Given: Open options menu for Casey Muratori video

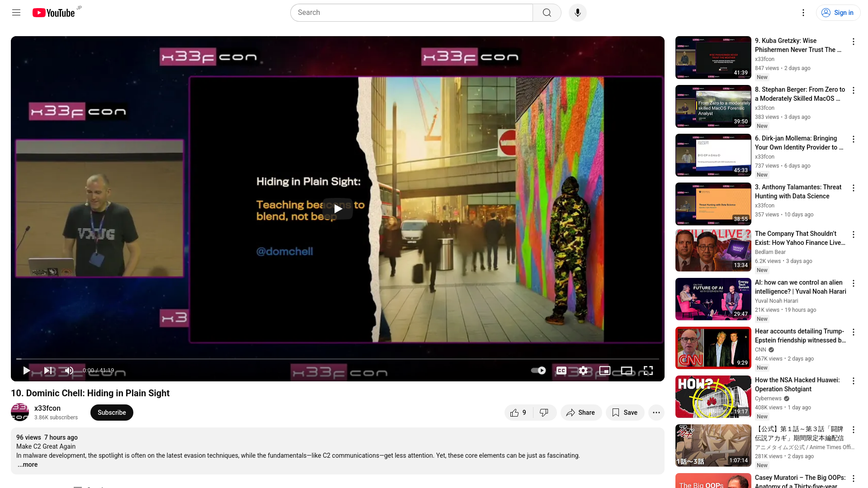Looking at the screenshot, I should 854,479.
